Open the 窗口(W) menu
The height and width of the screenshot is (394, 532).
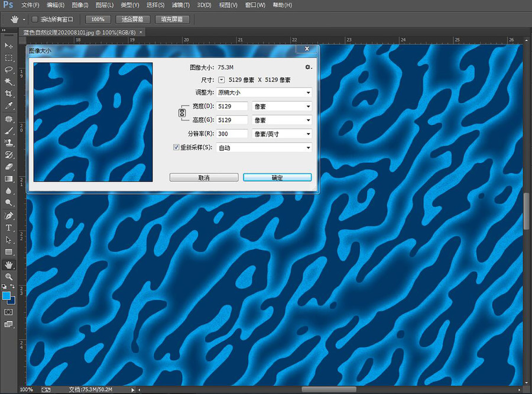point(255,5)
